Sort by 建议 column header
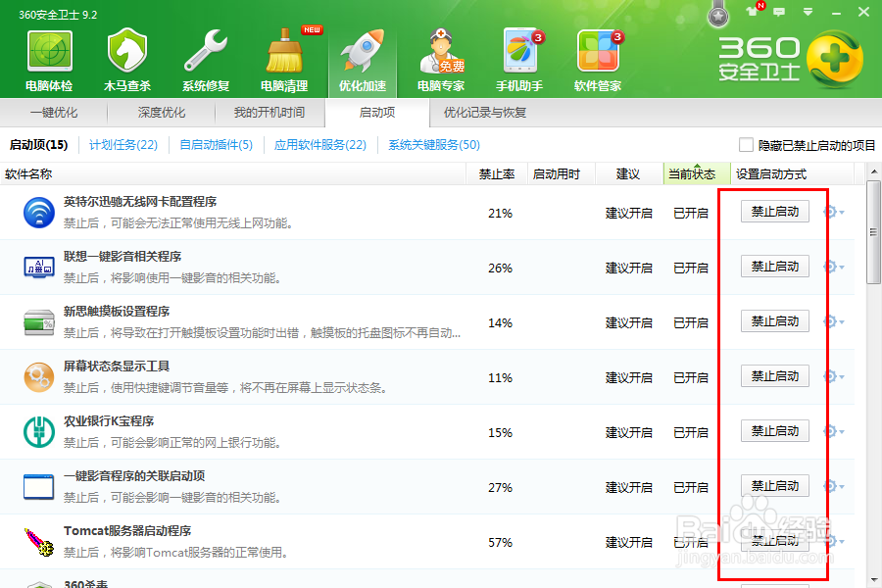882x588 pixels. tap(628, 174)
